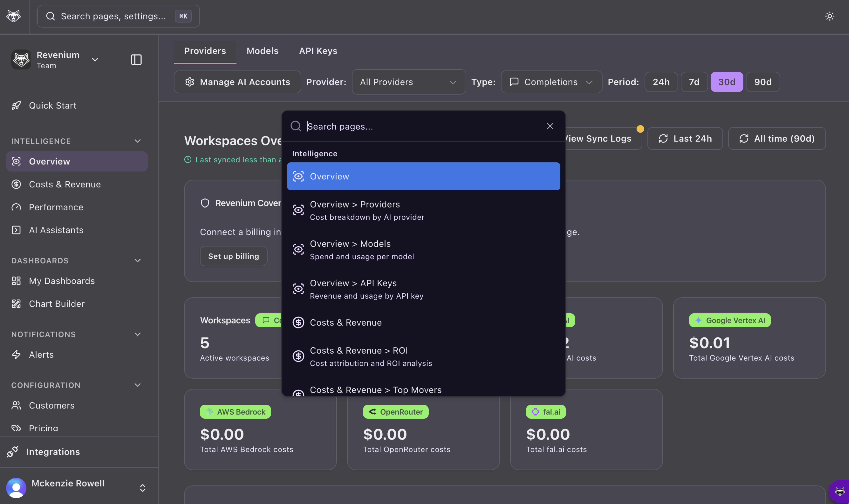Collapse the Intelligence sidebar section
The image size is (849, 504).
point(138,141)
